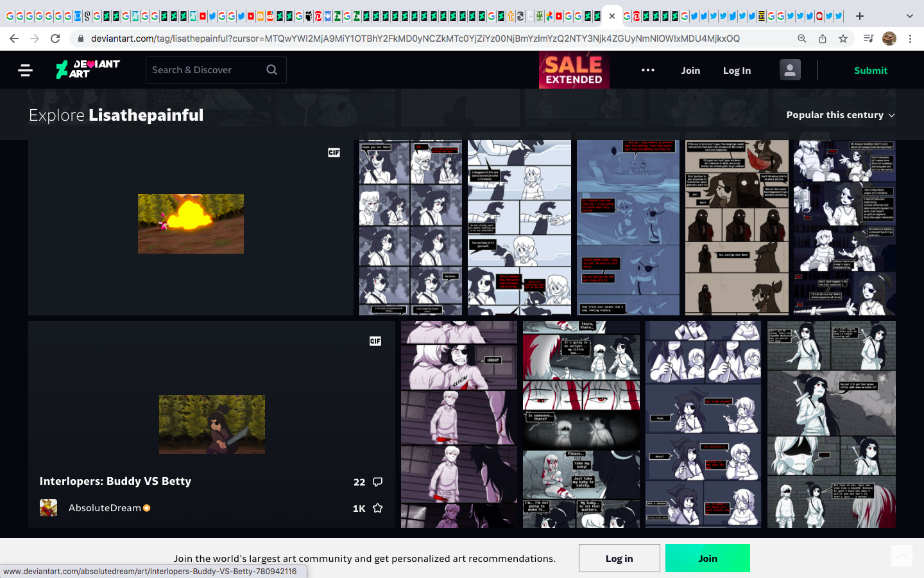This screenshot has height=578, width=924.
Task: Click the user avatar icon in header
Action: pos(790,70)
